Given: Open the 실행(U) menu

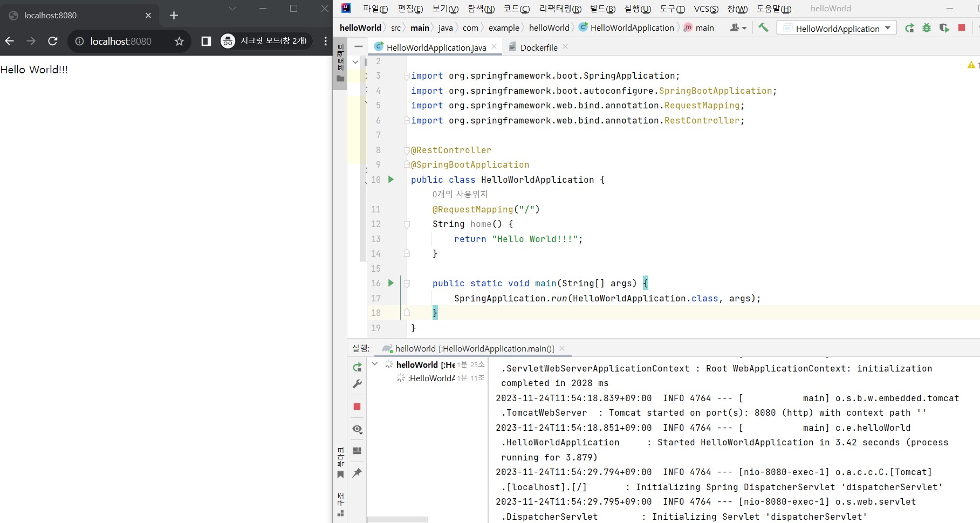Looking at the screenshot, I should click(638, 9).
